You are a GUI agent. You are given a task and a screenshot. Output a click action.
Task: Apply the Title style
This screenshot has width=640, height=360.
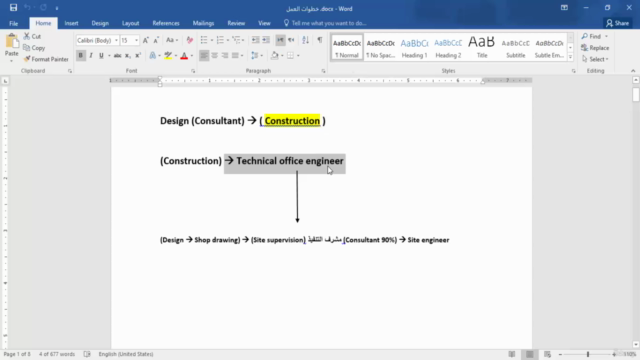[482, 48]
